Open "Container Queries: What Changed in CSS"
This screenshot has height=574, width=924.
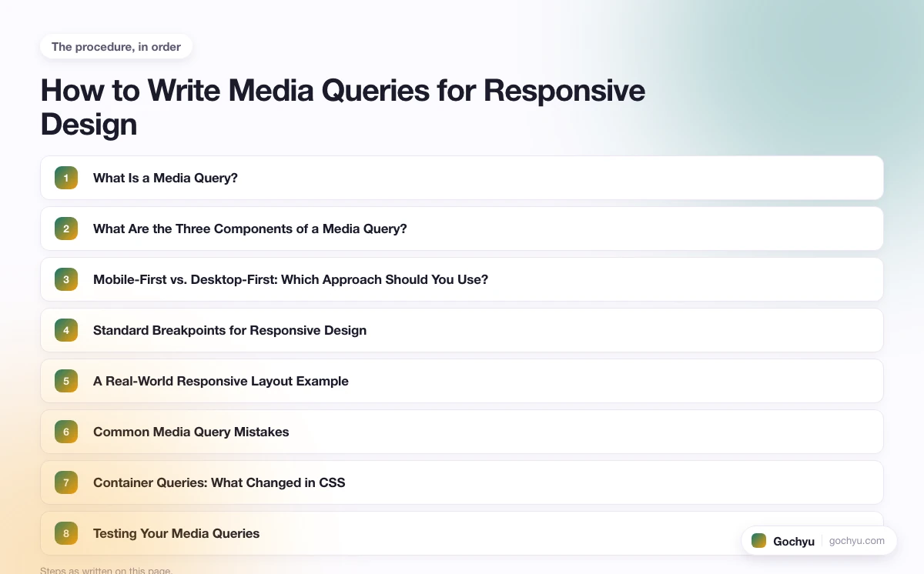[x=462, y=482]
